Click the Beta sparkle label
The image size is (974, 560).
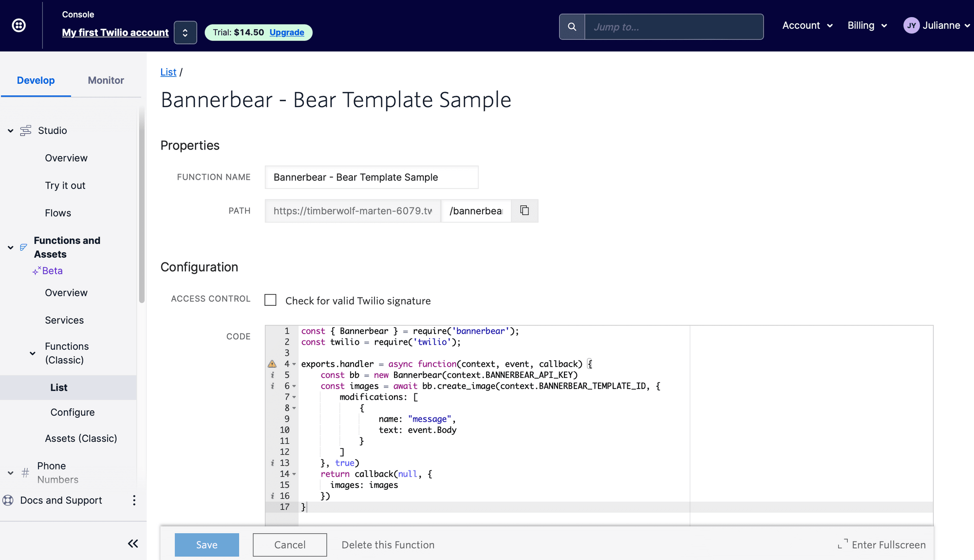pyautogui.click(x=48, y=271)
